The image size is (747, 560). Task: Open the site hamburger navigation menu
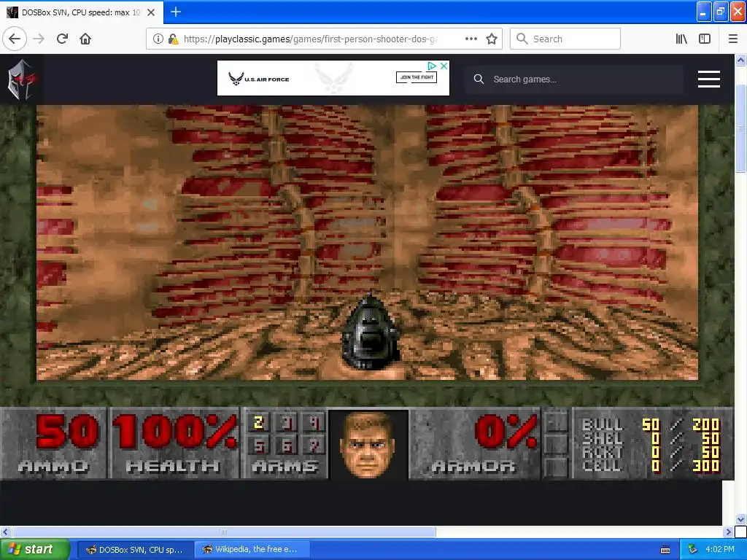coord(709,79)
